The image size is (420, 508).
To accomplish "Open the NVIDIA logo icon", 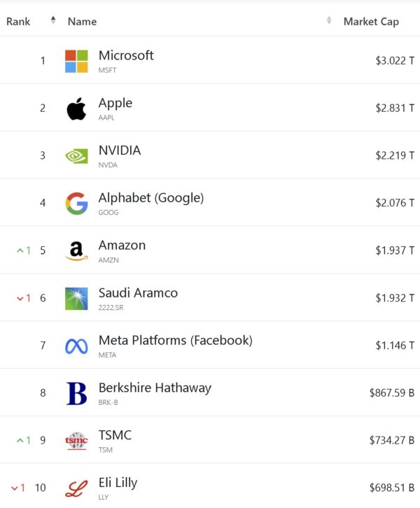I will [76, 156].
